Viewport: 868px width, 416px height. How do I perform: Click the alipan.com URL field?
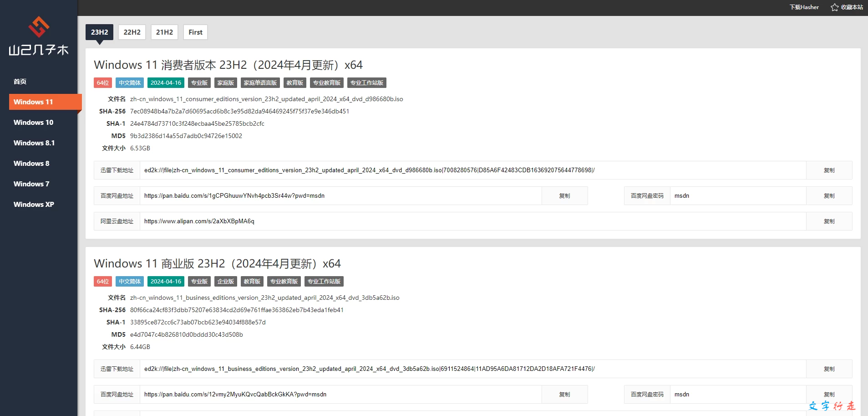(x=473, y=221)
